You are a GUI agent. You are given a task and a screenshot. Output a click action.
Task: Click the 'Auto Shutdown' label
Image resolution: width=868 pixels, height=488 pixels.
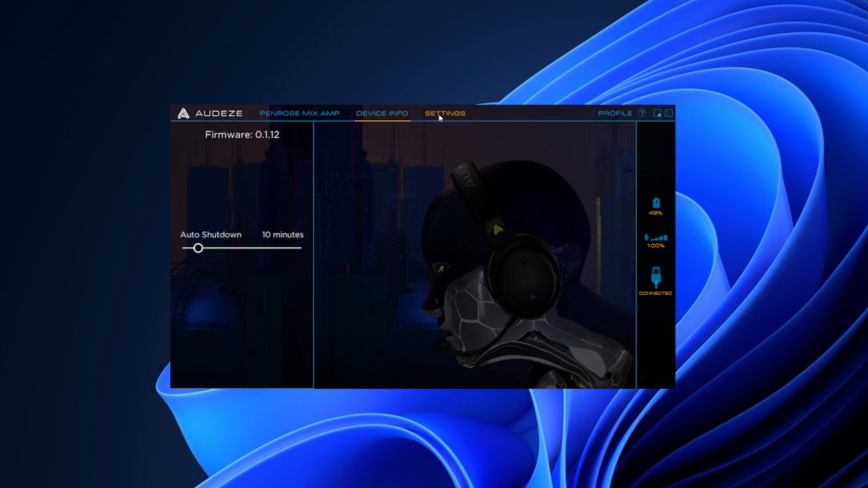coord(211,235)
